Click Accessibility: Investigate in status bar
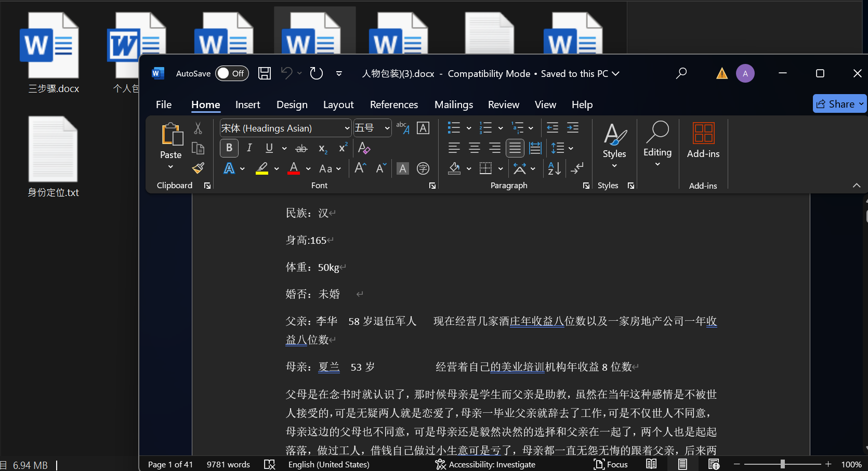 click(x=485, y=464)
